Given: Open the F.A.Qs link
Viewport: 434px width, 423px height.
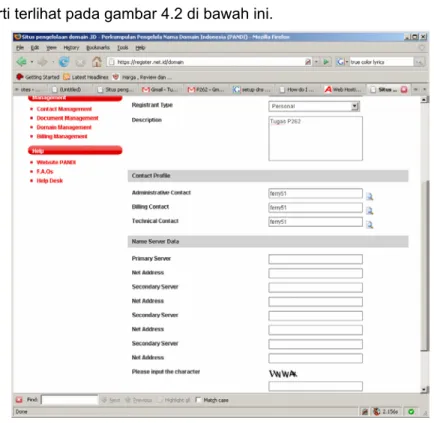Looking at the screenshot, I should tap(45, 171).
